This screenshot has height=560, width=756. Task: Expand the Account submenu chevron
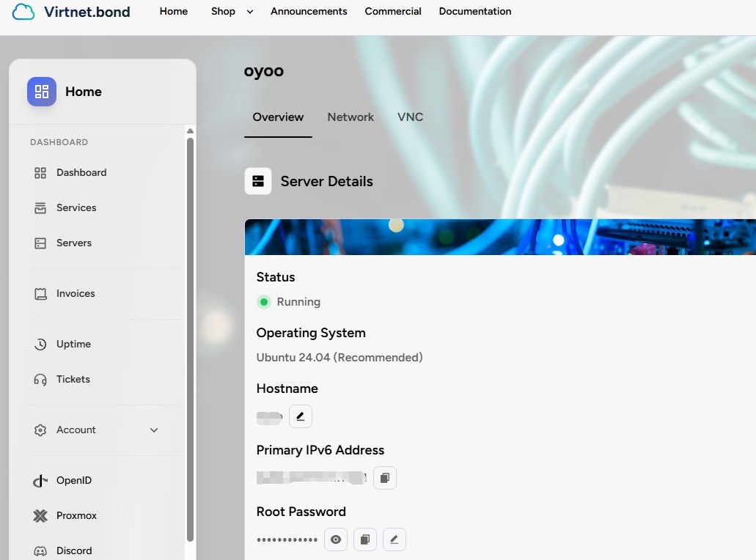click(154, 430)
